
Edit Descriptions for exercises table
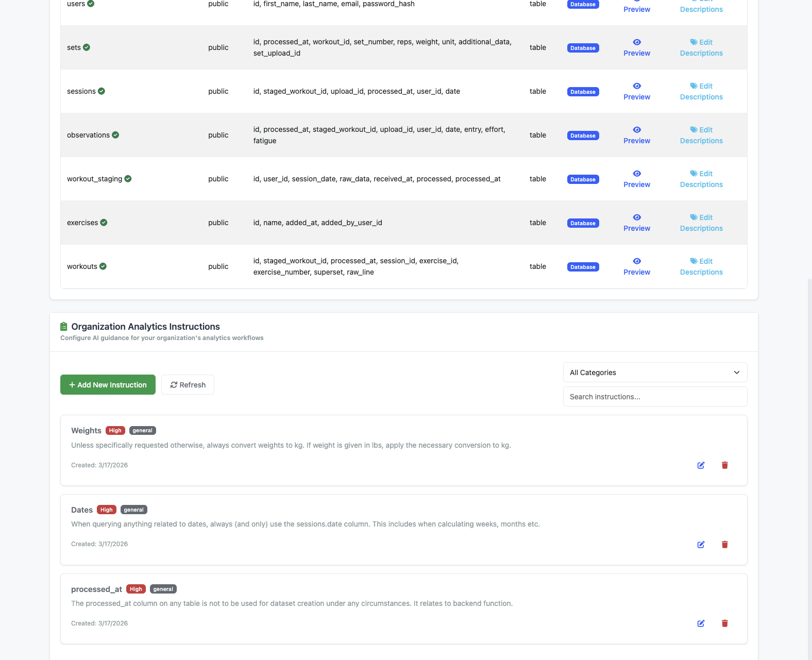tap(701, 223)
